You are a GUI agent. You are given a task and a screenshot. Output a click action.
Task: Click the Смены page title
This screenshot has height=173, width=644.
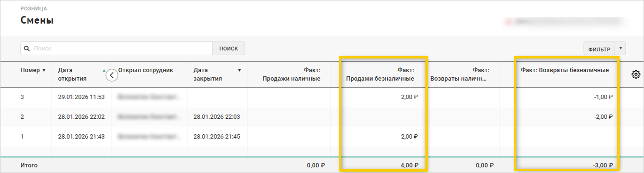[x=37, y=21]
